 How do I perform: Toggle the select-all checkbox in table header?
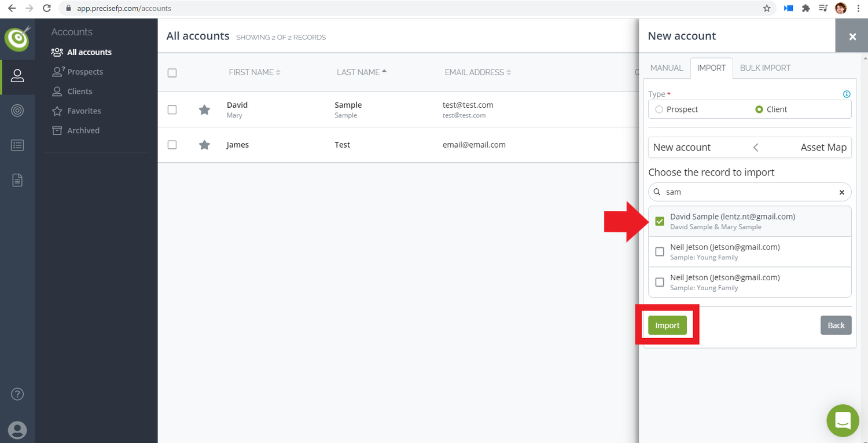(172, 73)
